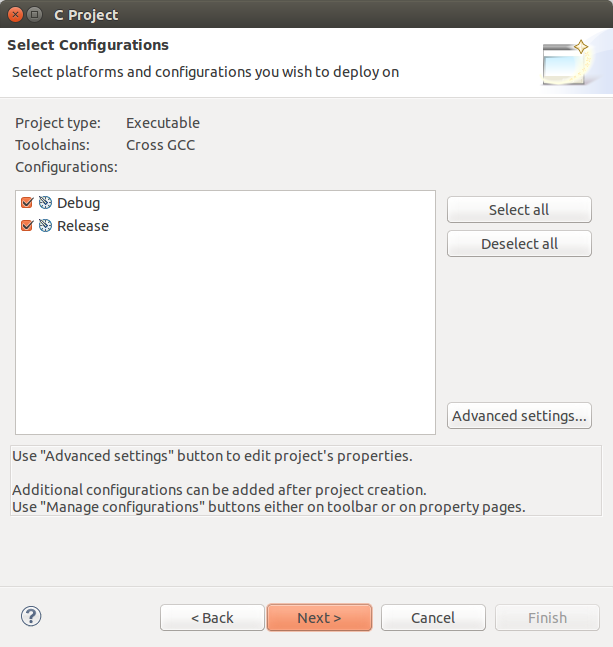The image size is (613, 647).
Task: Close the C Project dialog window
Action: click(x=16, y=15)
